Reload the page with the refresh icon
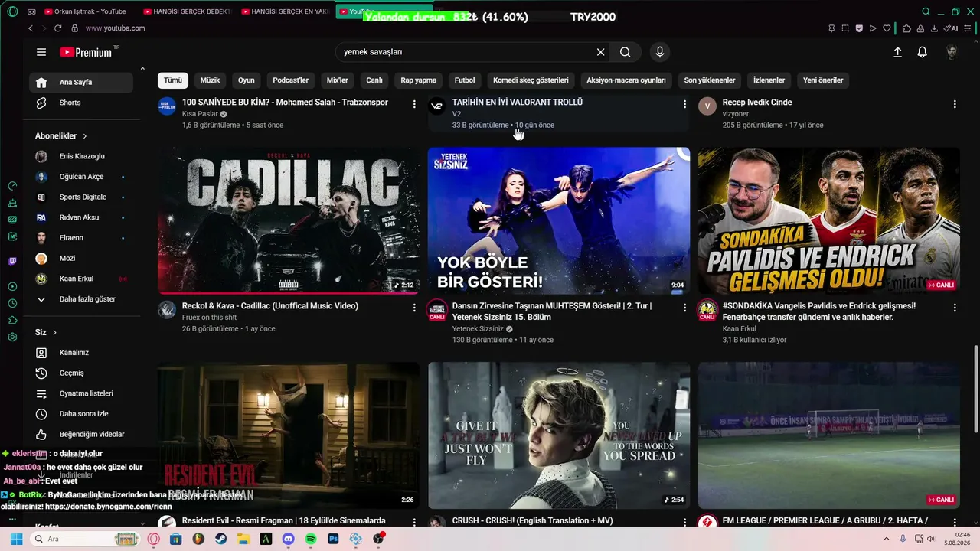This screenshot has width=980, height=551. tap(57, 28)
